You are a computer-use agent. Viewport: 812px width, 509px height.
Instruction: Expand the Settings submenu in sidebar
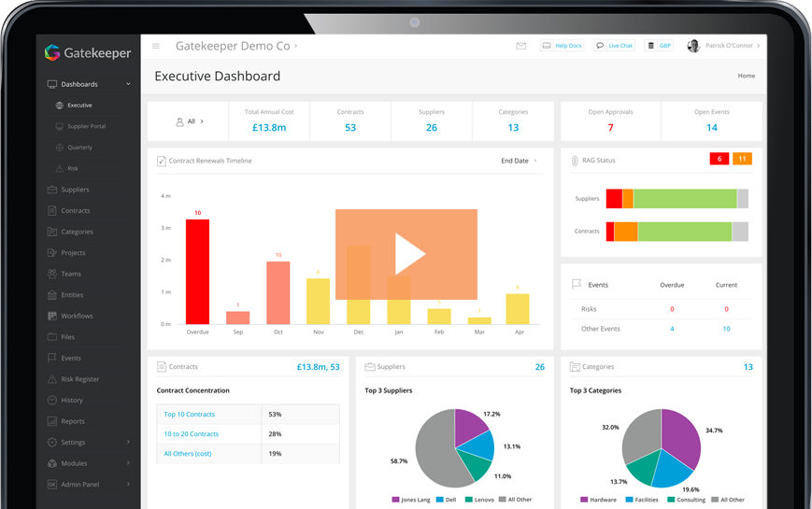tap(128, 443)
